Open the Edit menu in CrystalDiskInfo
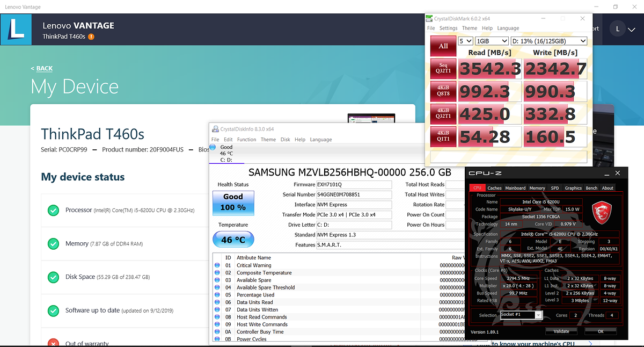The width and height of the screenshot is (644, 347). coord(229,140)
